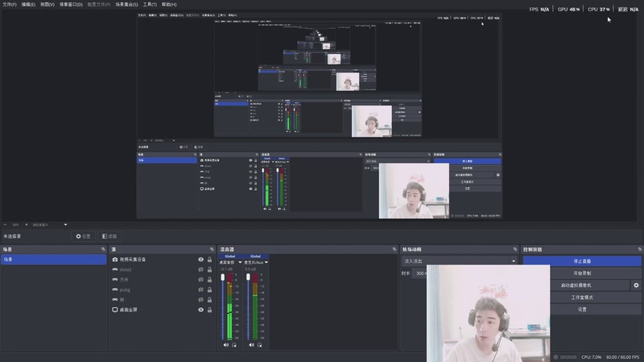The width and height of the screenshot is (644, 362).
Task: Open the 场景集合(S) menu
Action: (126, 5)
